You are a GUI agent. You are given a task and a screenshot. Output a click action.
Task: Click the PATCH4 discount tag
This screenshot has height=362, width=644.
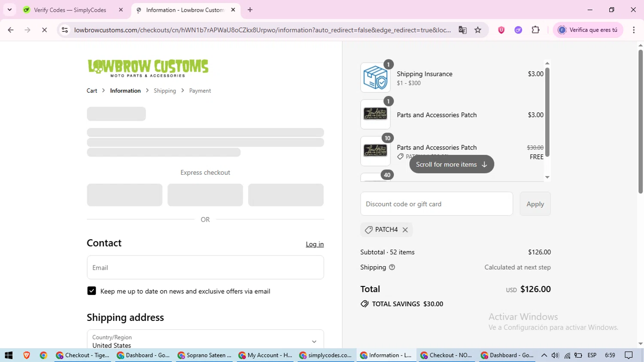click(386, 230)
